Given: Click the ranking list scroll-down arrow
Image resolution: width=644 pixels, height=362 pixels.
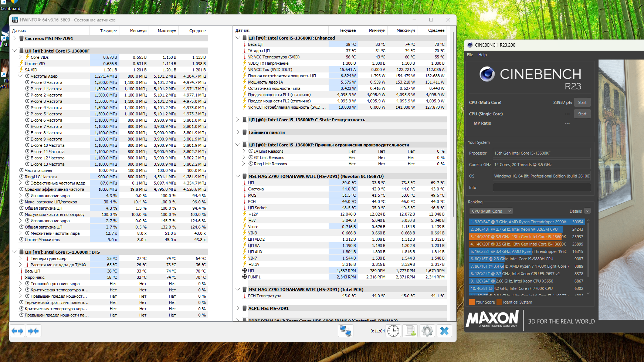Looking at the screenshot, I should pos(588,294).
